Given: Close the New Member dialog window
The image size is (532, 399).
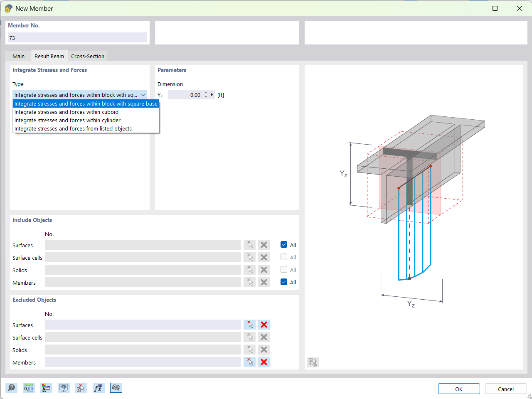Looking at the screenshot, I should pyautogui.click(x=520, y=8).
